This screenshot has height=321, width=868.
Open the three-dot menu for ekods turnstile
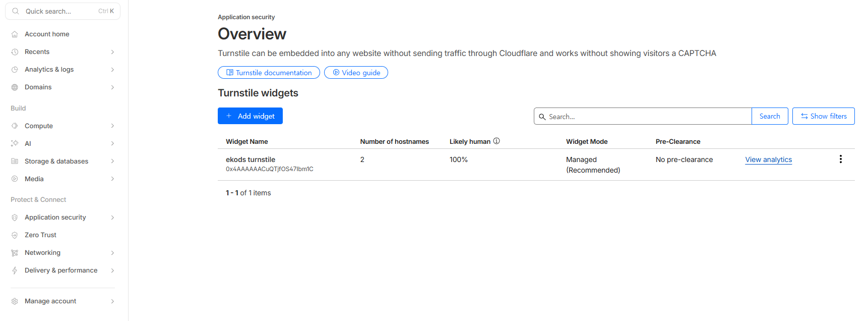click(840, 159)
